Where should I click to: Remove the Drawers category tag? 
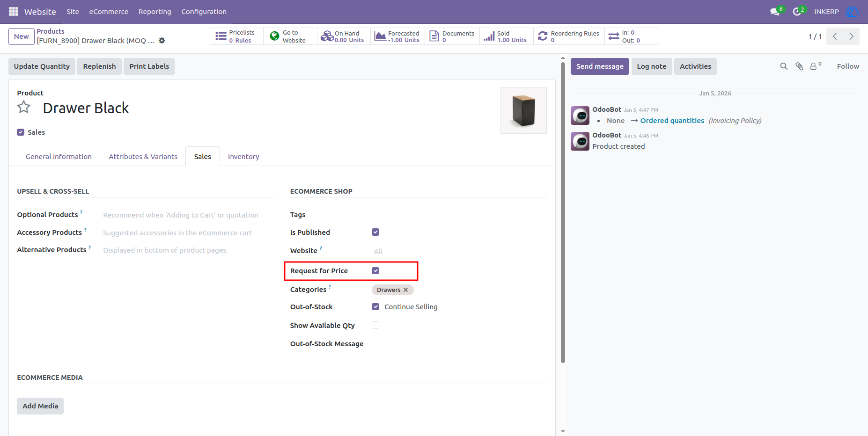click(x=406, y=290)
